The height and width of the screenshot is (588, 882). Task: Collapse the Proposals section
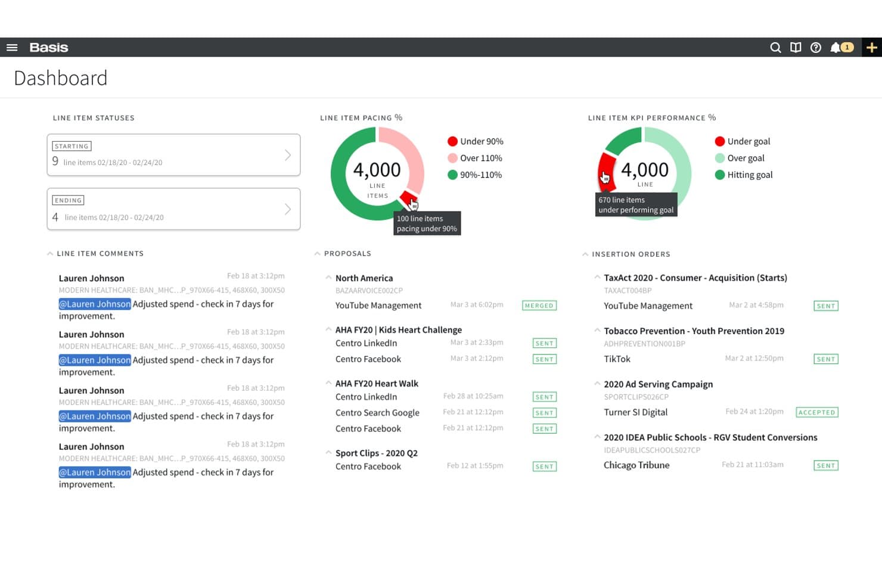click(x=317, y=254)
